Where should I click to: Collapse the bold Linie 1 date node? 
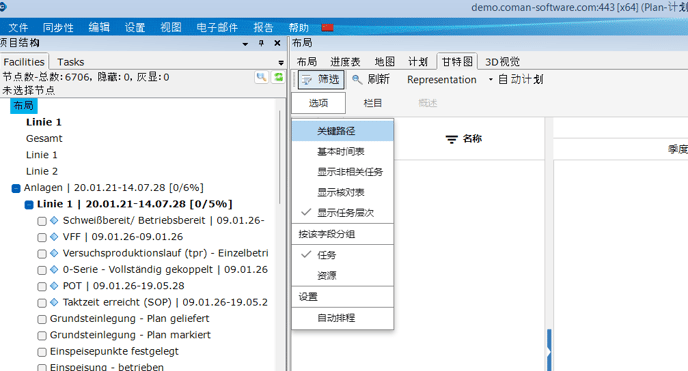pos(29,205)
